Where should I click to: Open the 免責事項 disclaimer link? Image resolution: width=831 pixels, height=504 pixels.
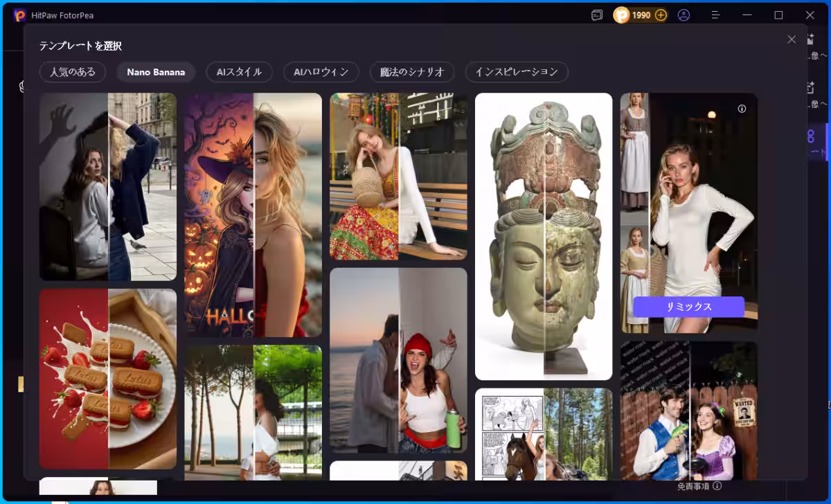[692, 486]
